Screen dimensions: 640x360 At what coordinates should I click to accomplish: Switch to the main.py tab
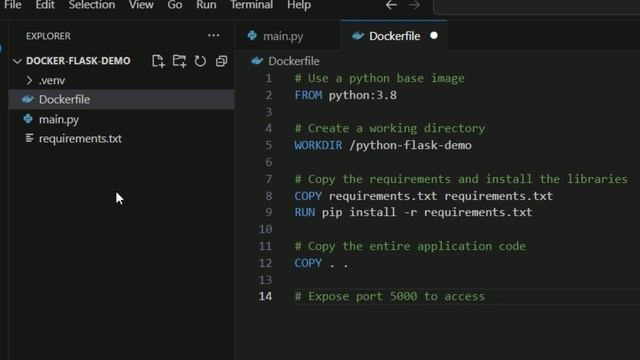pyautogui.click(x=287, y=36)
